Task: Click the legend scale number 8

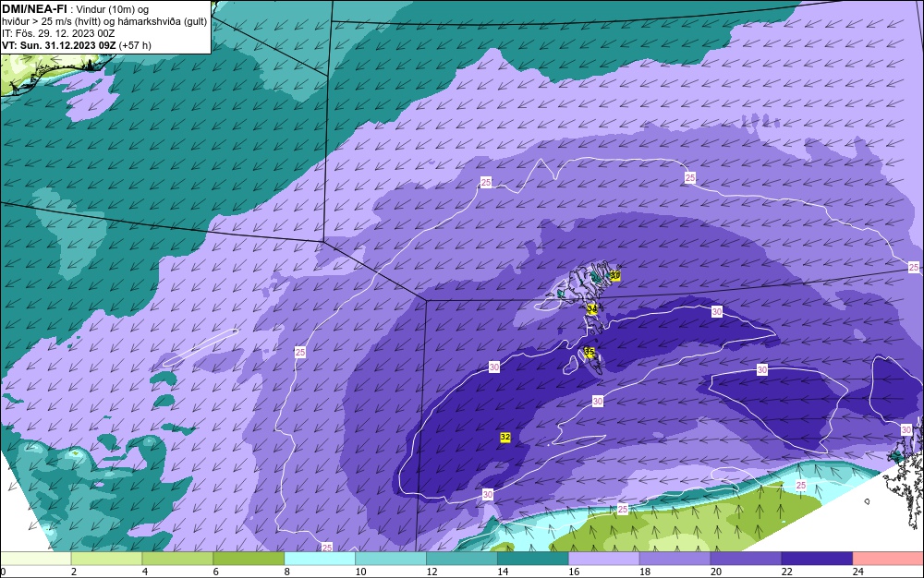Action: (x=287, y=572)
